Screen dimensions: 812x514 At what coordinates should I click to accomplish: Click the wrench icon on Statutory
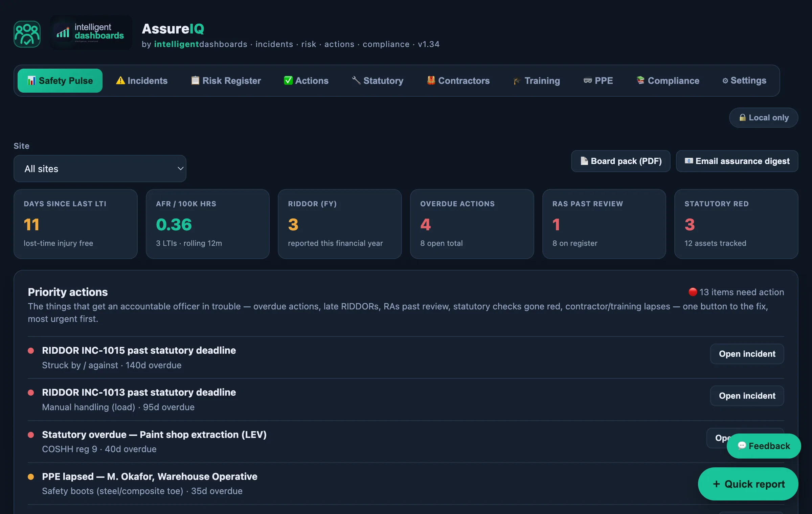(356, 80)
